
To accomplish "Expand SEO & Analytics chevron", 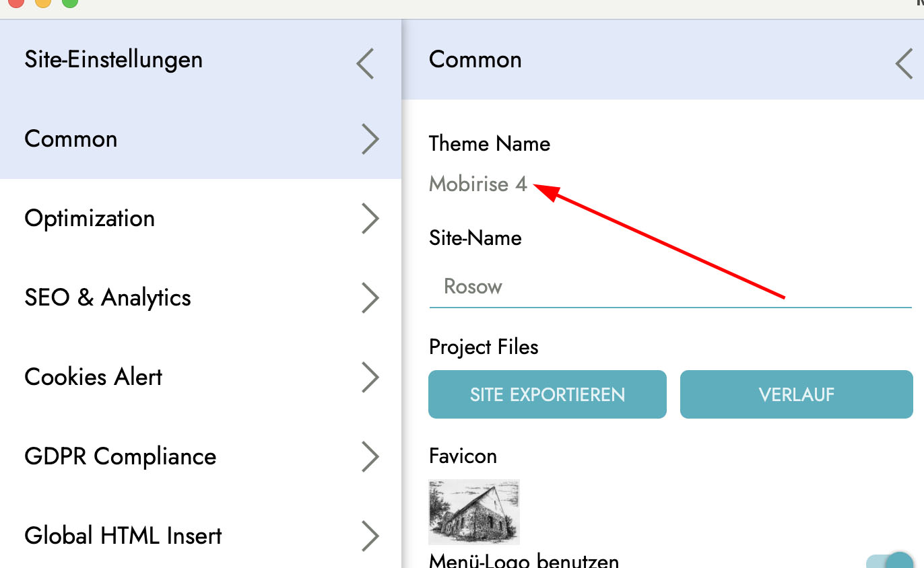I will pos(370,298).
